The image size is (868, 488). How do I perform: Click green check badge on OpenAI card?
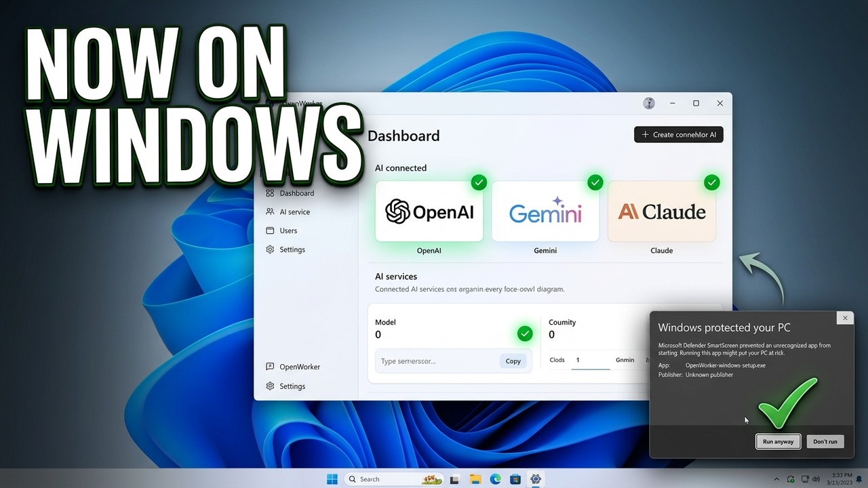(x=479, y=182)
